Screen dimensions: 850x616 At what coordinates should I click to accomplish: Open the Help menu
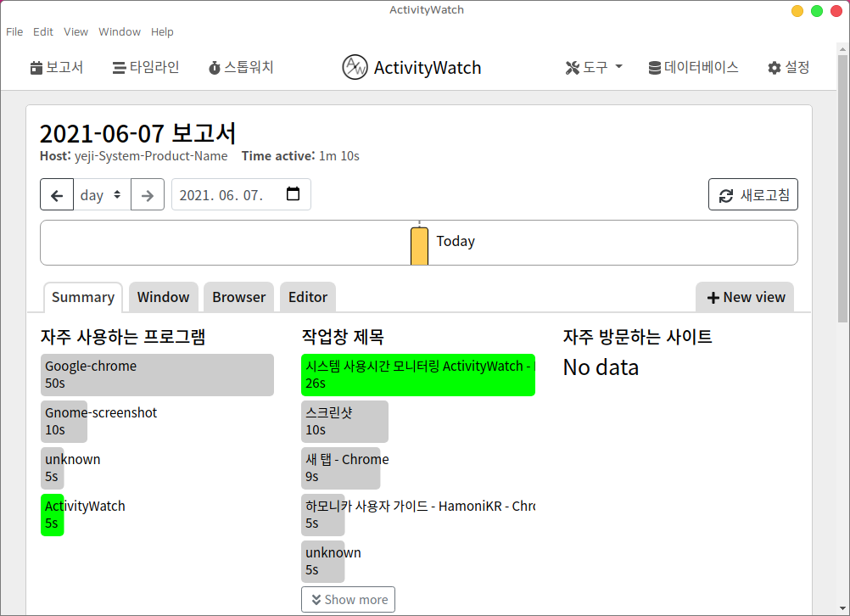coord(162,31)
